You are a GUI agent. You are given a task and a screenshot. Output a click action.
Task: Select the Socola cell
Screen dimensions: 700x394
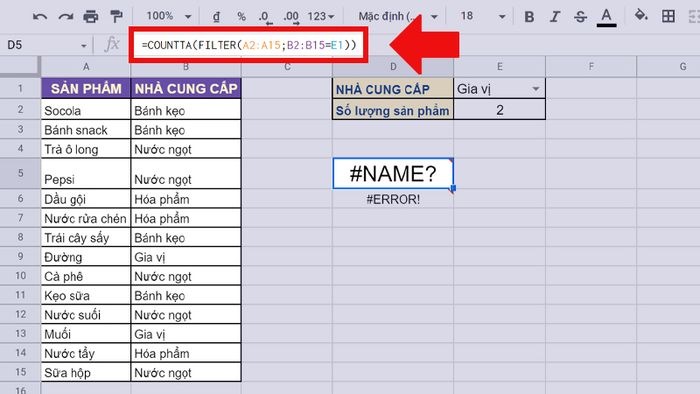click(86, 110)
